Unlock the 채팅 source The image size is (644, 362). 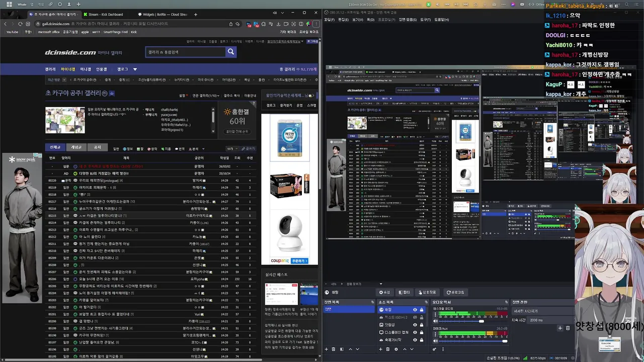pos(422,310)
